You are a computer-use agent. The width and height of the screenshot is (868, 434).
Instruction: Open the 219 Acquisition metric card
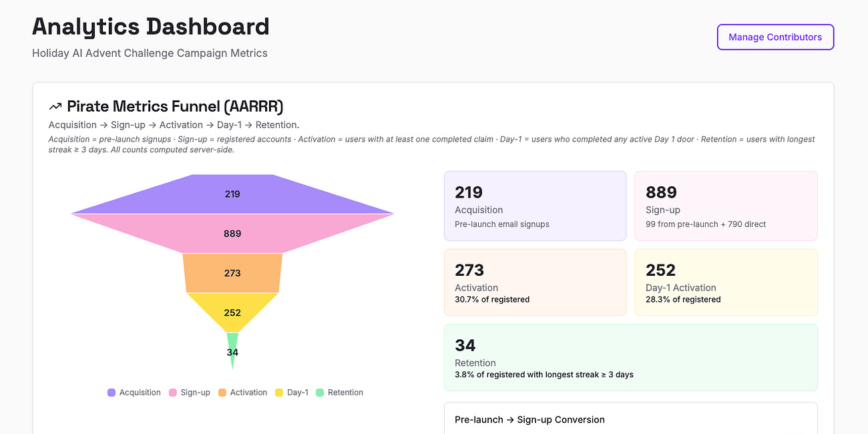(x=535, y=206)
